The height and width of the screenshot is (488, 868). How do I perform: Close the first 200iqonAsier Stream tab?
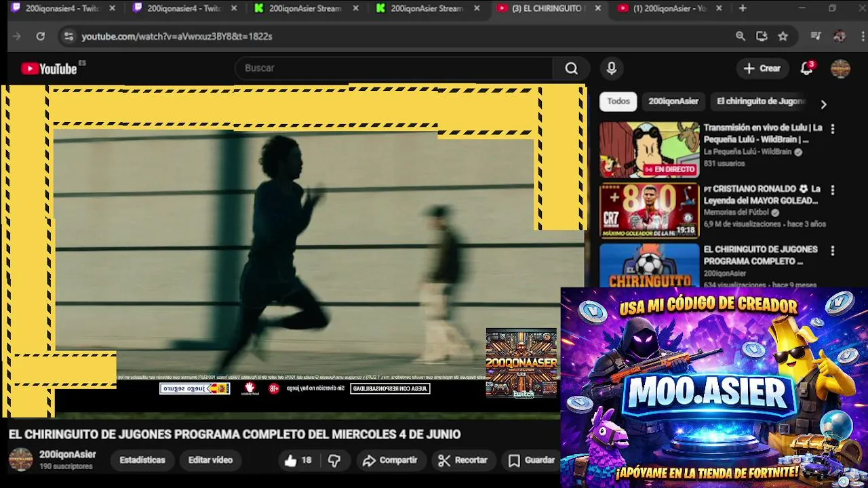coord(356,9)
